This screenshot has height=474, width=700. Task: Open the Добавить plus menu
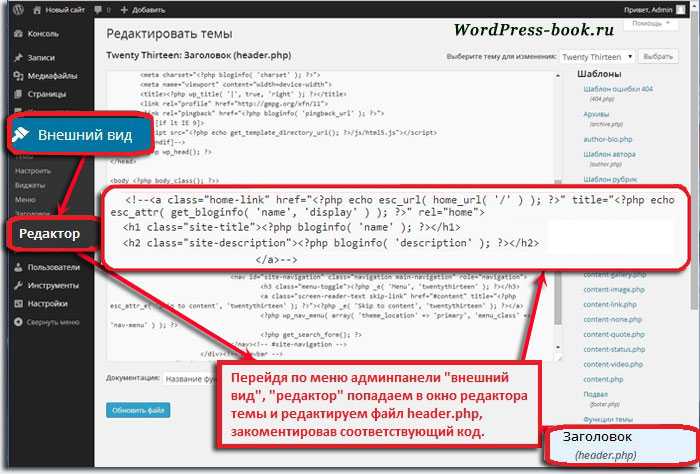pyautogui.click(x=143, y=10)
